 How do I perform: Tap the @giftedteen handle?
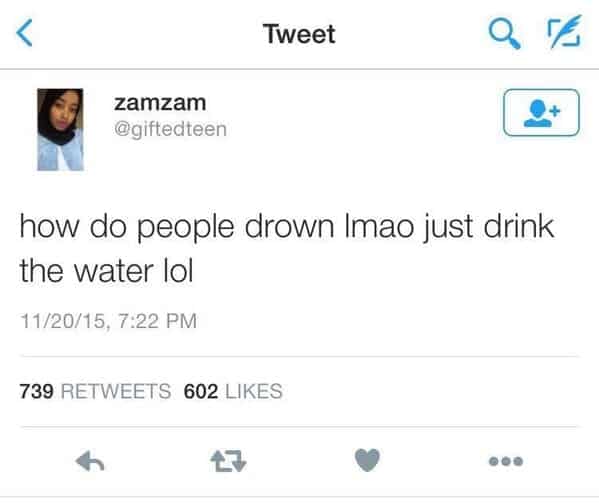coord(170,129)
